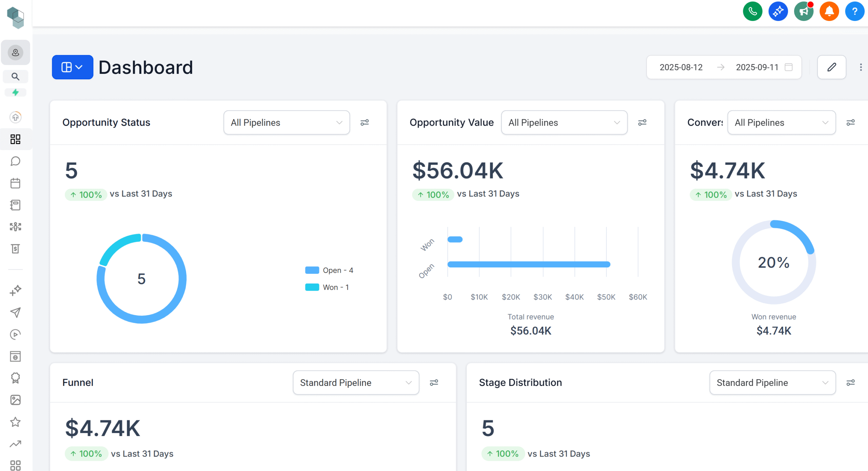
Task: Select Dashboard grid item in sidebar
Action: (x=15, y=139)
